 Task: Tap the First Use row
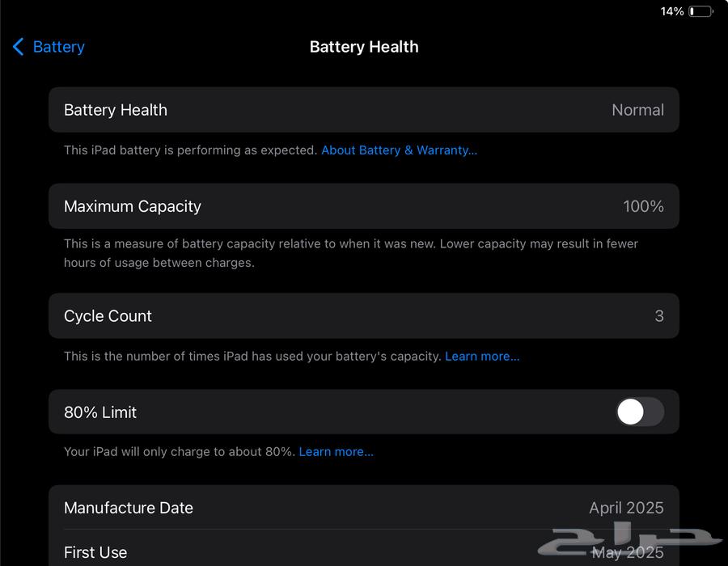(243, 553)
